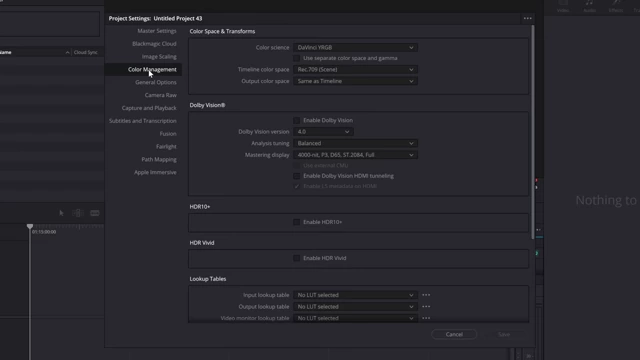Open Output color space dropdown

point(355,81)
